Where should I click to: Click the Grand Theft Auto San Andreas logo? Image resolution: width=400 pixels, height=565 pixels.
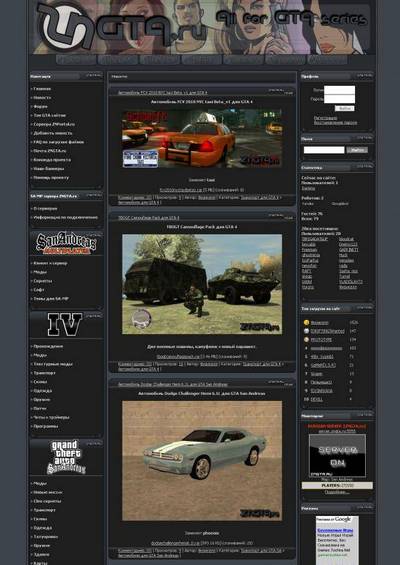click(x=66, y=457)
